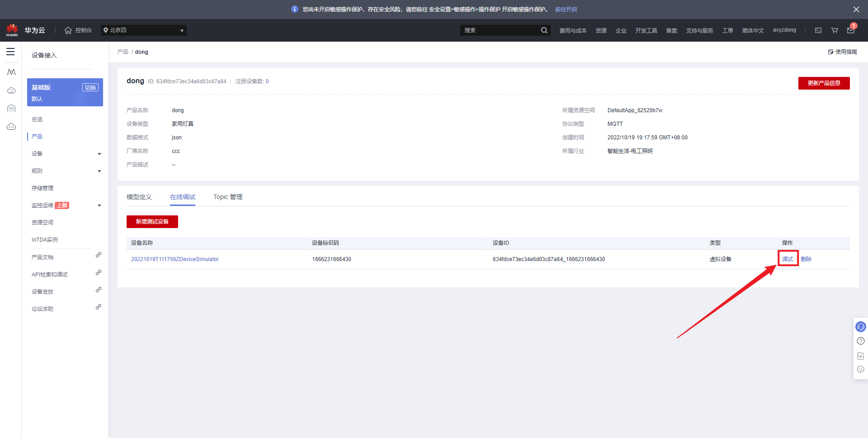Open 备案 in top navigation
The width and height of the screenshot is (868, 438).
tap(671, 30)
